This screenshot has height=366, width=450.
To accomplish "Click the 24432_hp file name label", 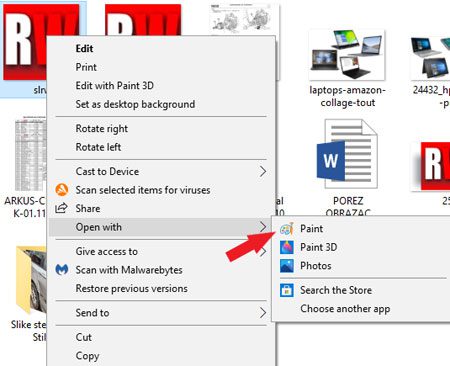I will pos(431,96).
